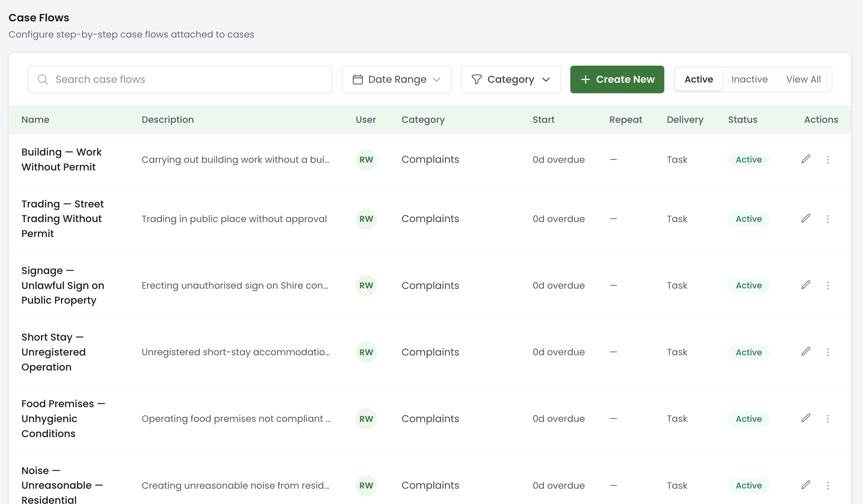The height and width of the screenshot is (504, 863).
Task: Open more actions for Trading — Street Trading row
Action: click(828, 219)
